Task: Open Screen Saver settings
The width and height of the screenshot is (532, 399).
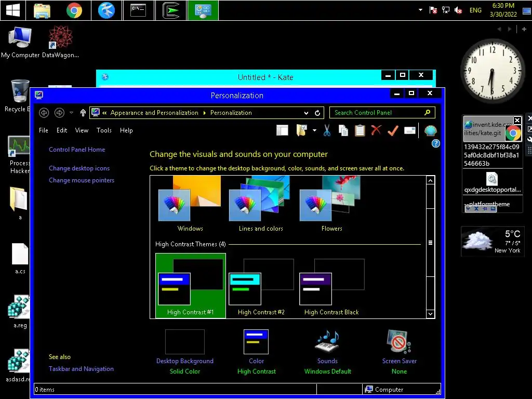Action: tap(400, 352)
